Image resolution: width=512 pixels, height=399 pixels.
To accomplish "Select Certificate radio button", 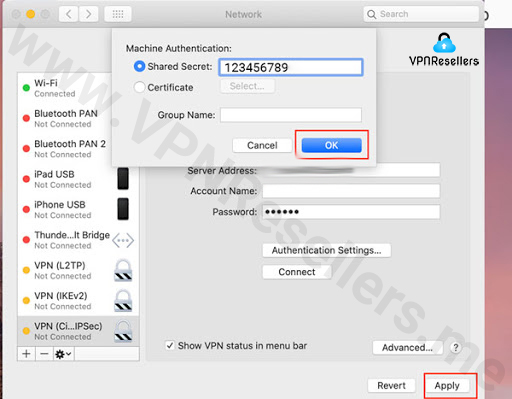I will point(139,87).
